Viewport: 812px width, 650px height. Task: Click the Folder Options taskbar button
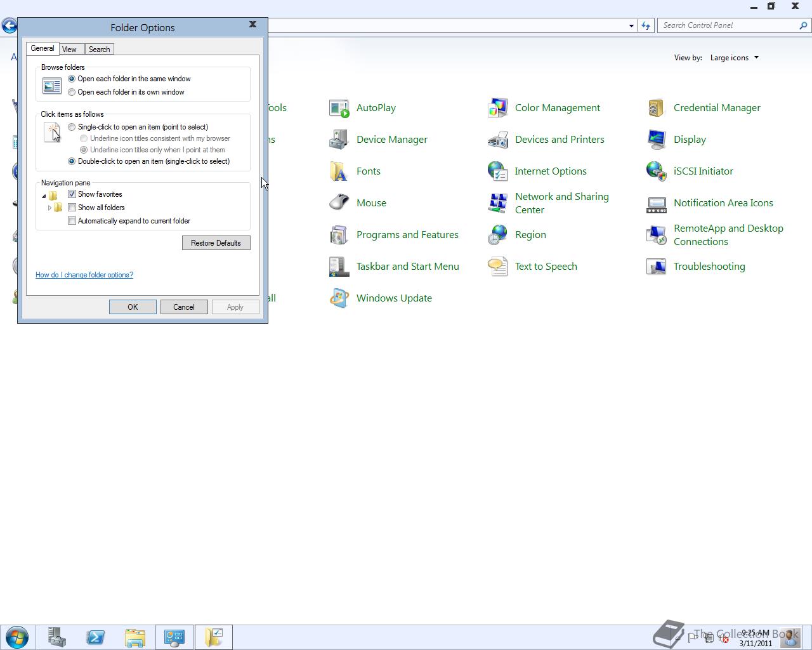click(x=214, y=637)
